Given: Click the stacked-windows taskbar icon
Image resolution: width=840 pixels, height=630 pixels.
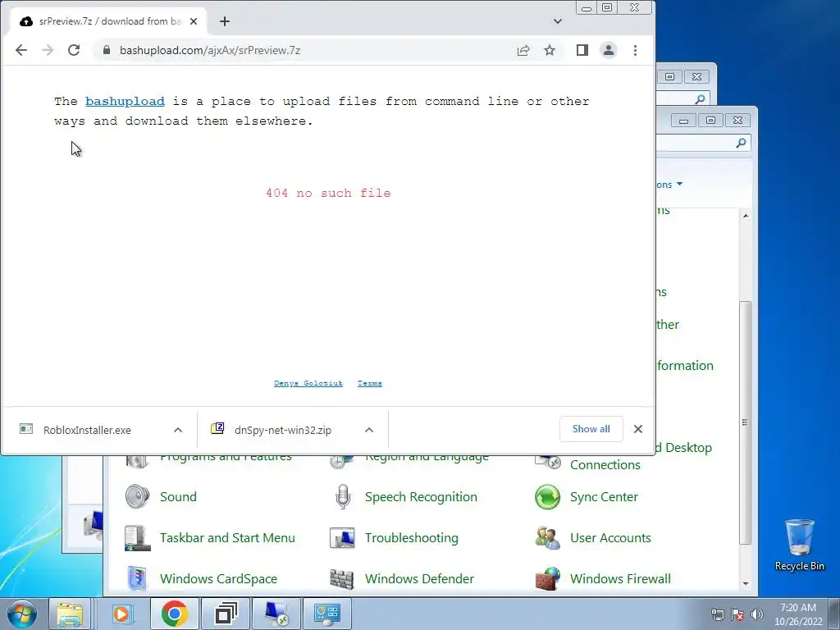Looking at the screenshot, I should pos(225,614).
